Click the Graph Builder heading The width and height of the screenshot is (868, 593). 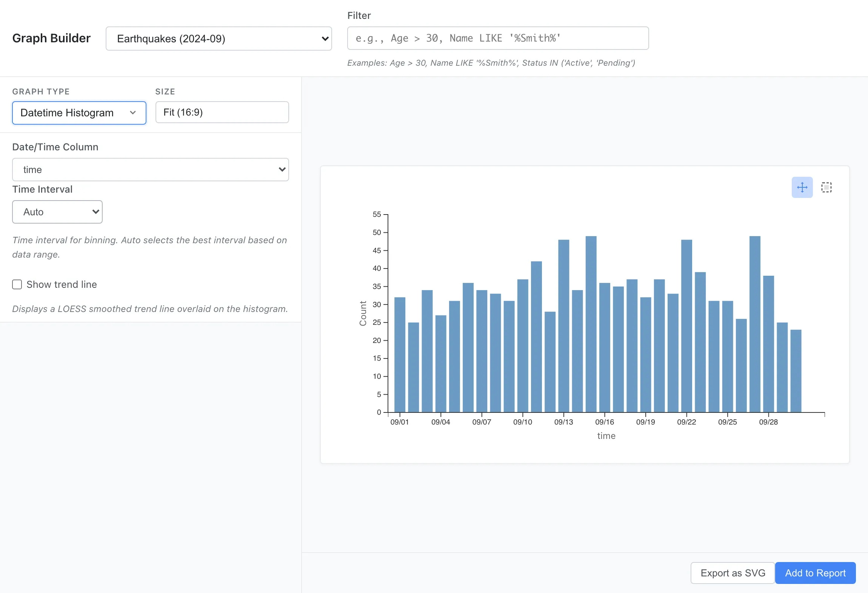51,38
